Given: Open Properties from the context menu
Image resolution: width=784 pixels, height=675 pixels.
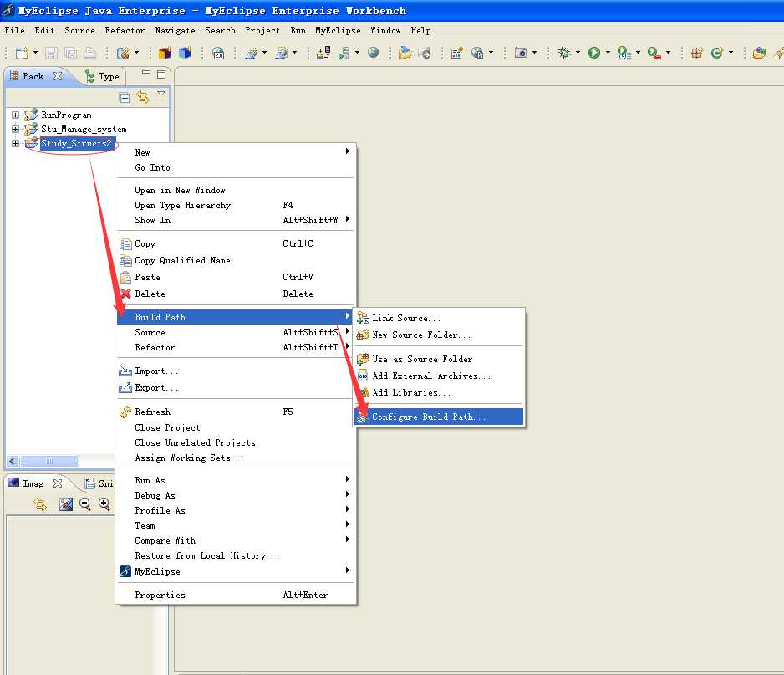Looking at the screenshot, I should tap(235, 595).
